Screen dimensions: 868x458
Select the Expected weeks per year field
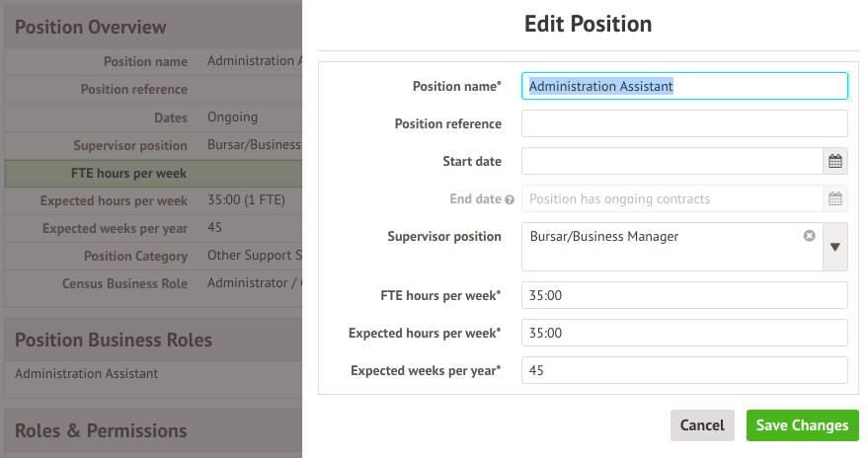tap(683, 370)
